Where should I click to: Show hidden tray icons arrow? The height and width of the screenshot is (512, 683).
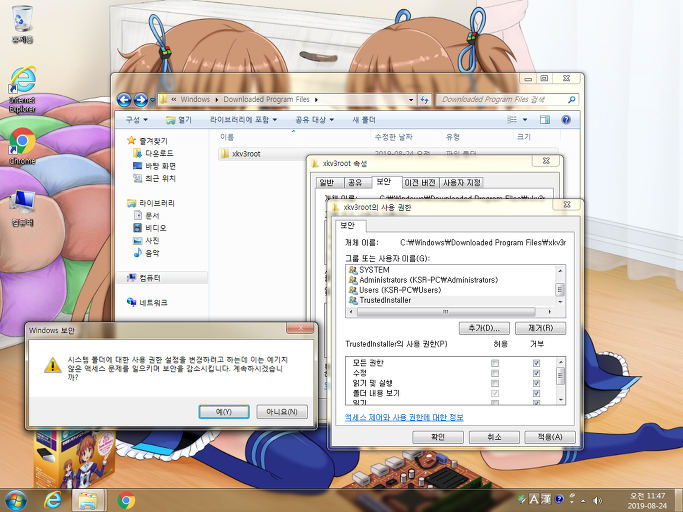tap(583, 501)
